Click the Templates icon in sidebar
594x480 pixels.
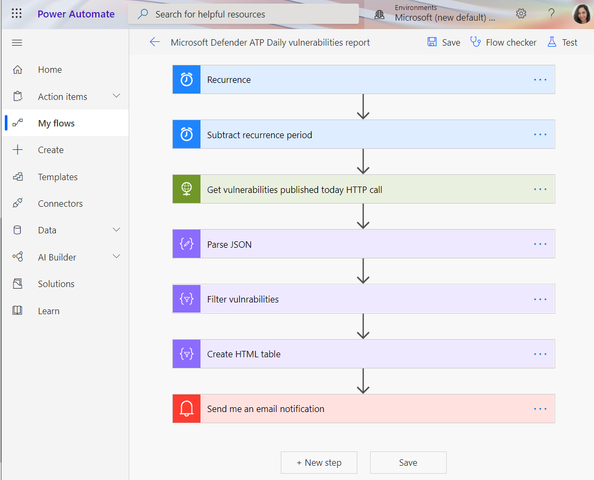pos(17,177)
